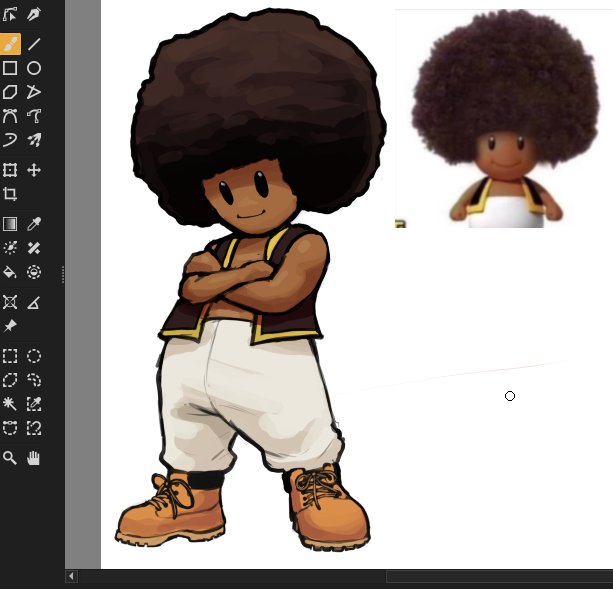The height and width of the screenshot is (589, 613).
Task: Pick the Rectangle tool
Action: (10, 68)
